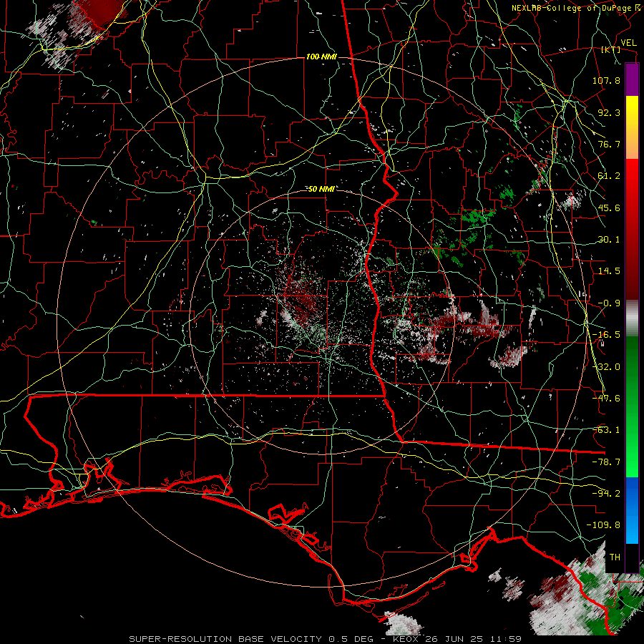This screenshot has height=644, width=644.
Task: Pick the purple segment of the color bar
Action: pyautogui.click(x=632, y=79)
